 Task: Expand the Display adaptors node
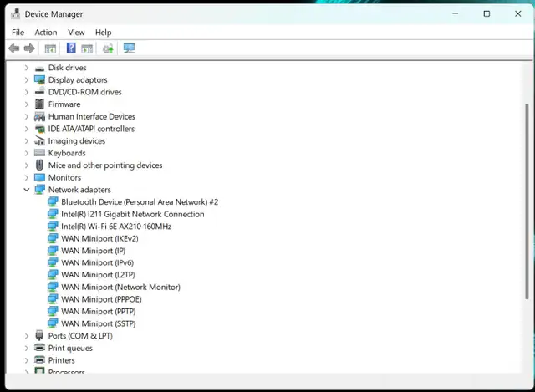click(x=26, y=80)
